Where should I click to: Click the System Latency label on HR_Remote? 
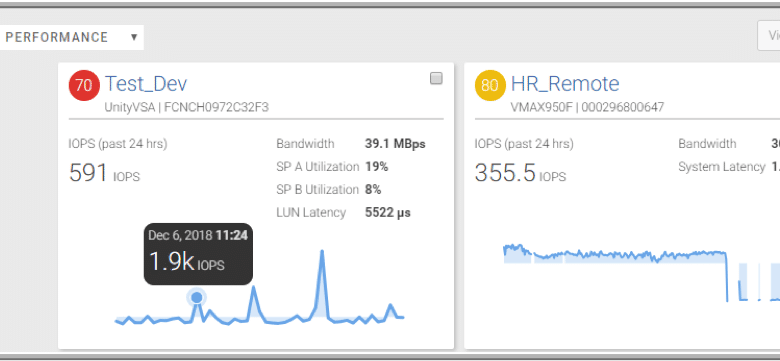(x=722, y=167)
